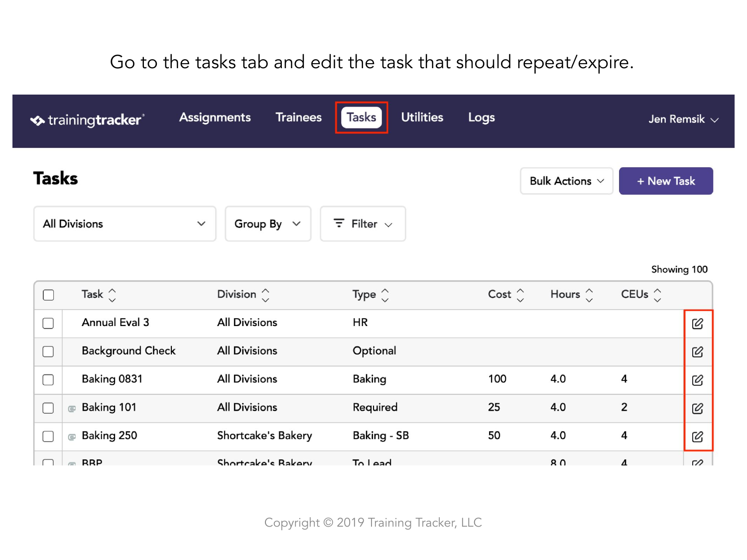Click the cost value 100
Image resolution: width=747 pixels, height=560 pixels.
[x=497, y=379]
